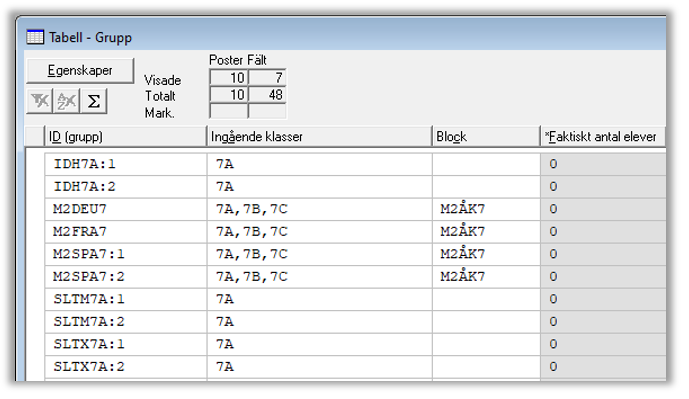Select the IDH7A:1 group cell
Viewport: 689px width, 399px height.
pyautogui.click(x=126, y=164)
